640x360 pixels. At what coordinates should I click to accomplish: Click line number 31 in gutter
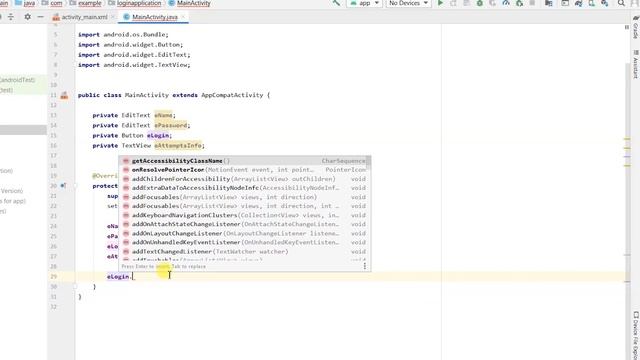[x=53, y=297]
